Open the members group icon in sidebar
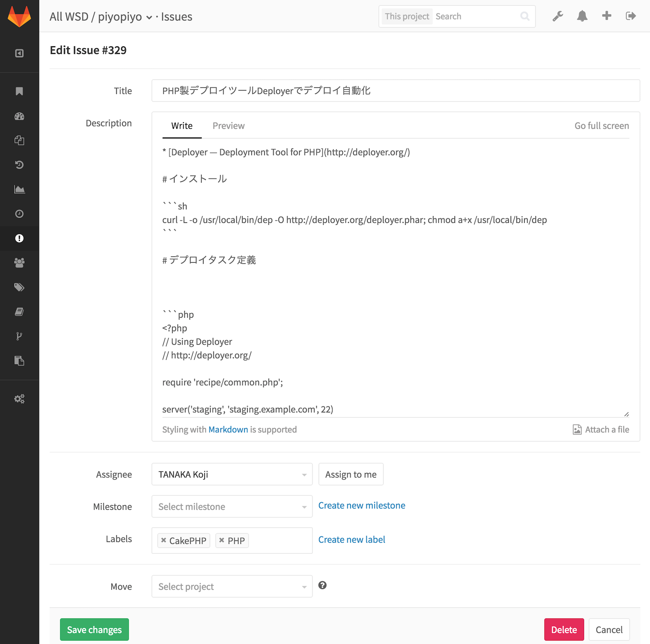This screenshot has width=650, height=644. tap(19, 263)
